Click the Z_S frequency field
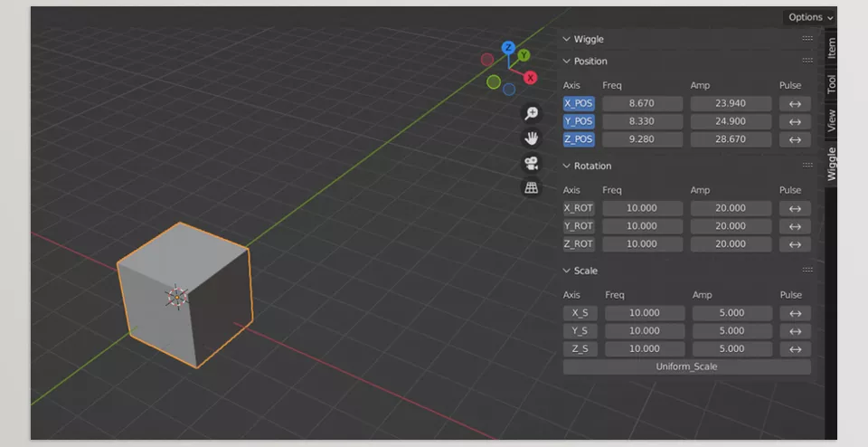Viewport: 868px width, 447px height. pyautogui.click(x=645, y=349)
